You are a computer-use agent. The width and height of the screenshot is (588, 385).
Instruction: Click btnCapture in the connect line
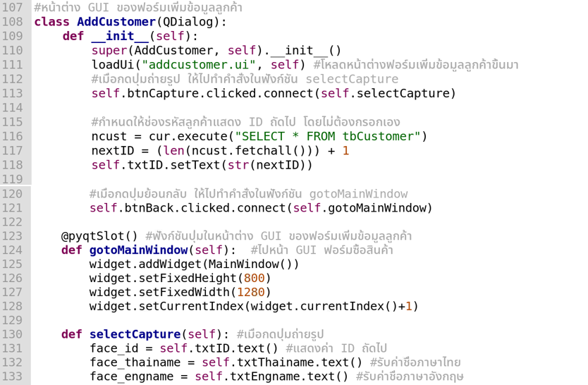pos(163,93)
